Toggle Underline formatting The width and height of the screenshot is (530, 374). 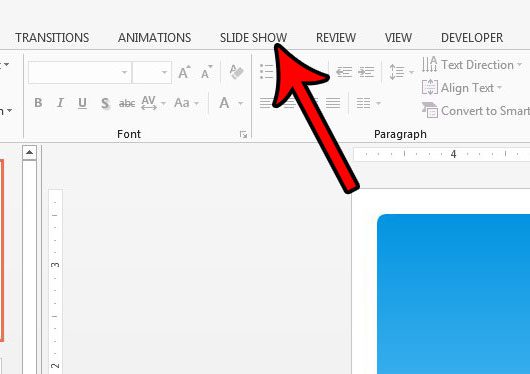82,103
